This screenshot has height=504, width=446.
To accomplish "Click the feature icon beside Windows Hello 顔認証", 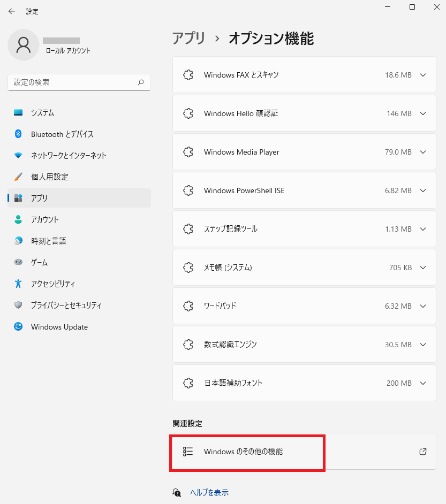I will (x=188, y=113).
